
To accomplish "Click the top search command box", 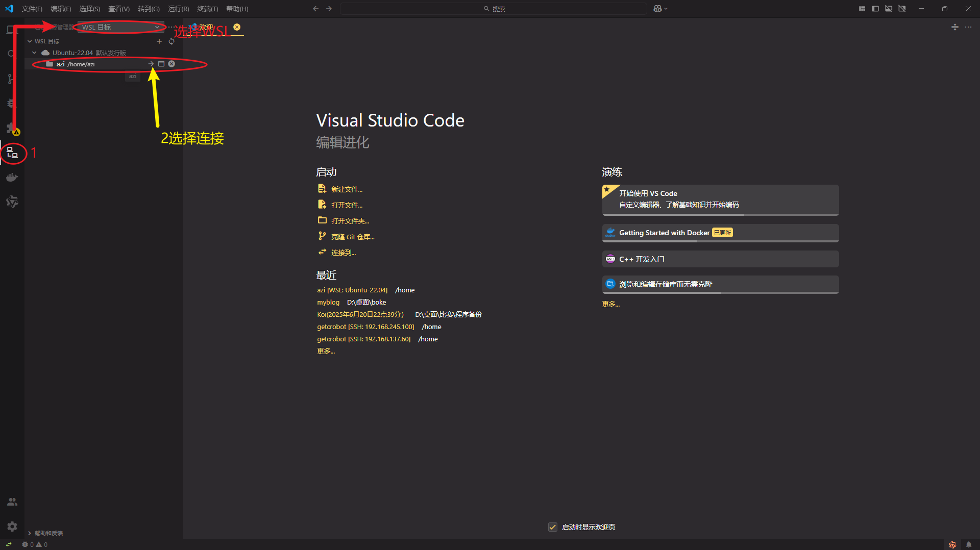I will (494, 9).
